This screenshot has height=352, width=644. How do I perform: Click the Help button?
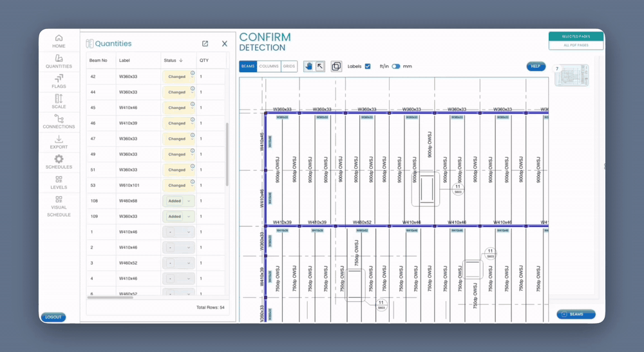pos(535,66)
